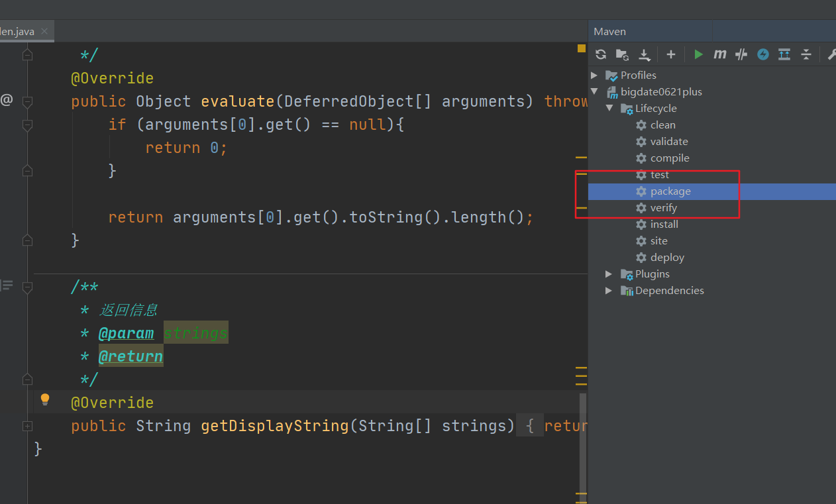Image resolution: width=836 pixels, height=504 pixels.
Task: Reload all Maven projects
Action: click(x=601, y=54)
